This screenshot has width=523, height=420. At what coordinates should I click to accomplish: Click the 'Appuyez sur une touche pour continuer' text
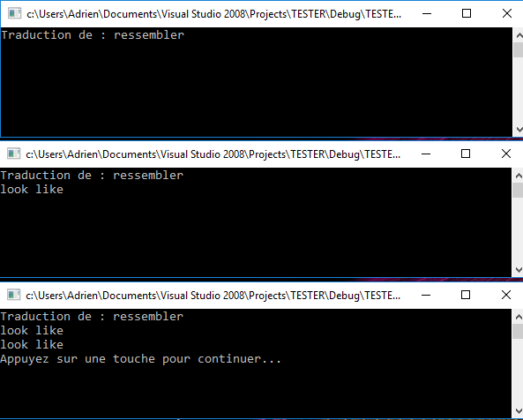[140, 359]
